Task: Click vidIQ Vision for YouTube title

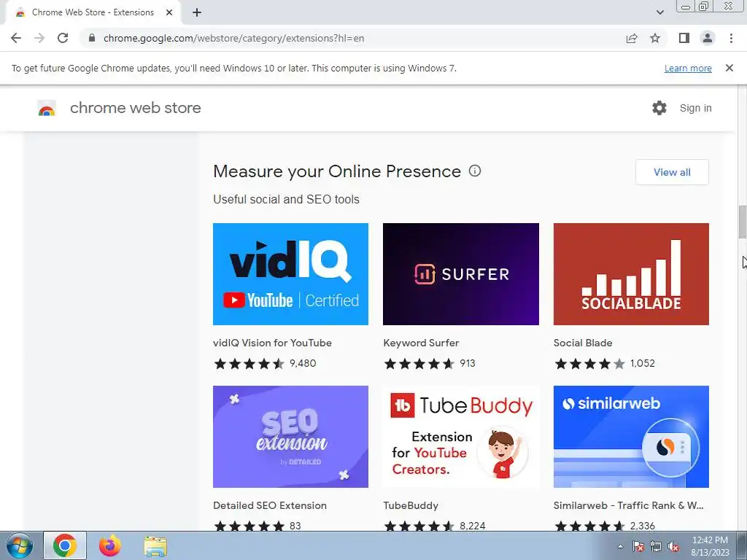Action: coord(272,343)
